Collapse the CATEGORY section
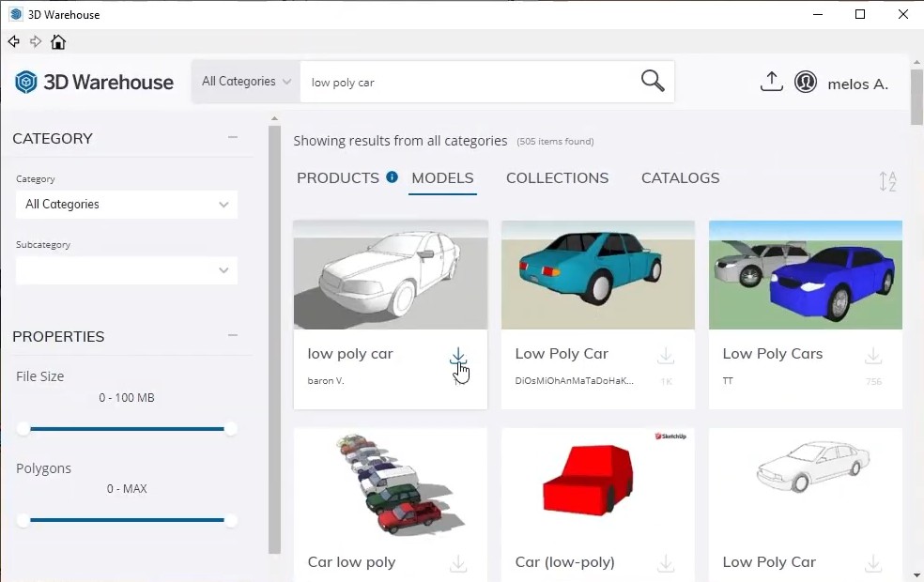Image resolution: width=924 pixels, height=582 pixels. [x=233, y=137]
